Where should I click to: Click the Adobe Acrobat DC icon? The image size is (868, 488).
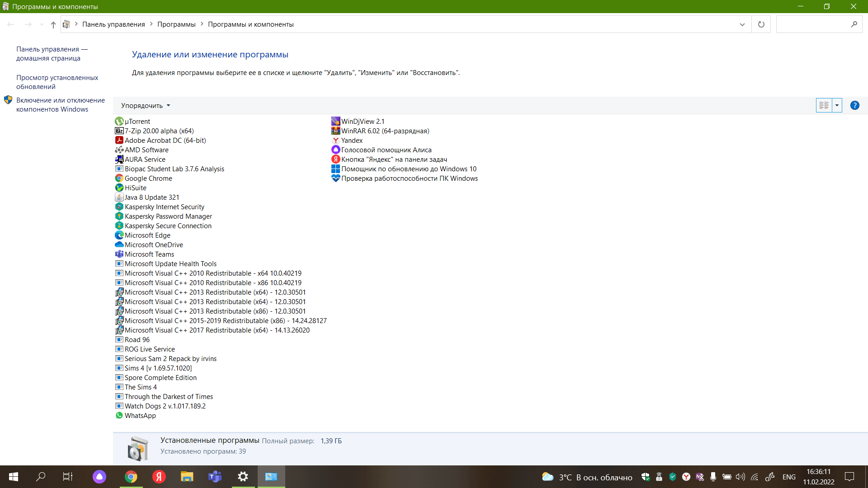119,140
